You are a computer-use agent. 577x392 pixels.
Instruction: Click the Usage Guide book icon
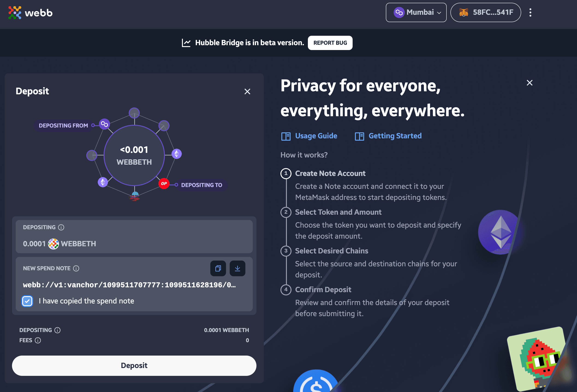[x=286, y=136]
